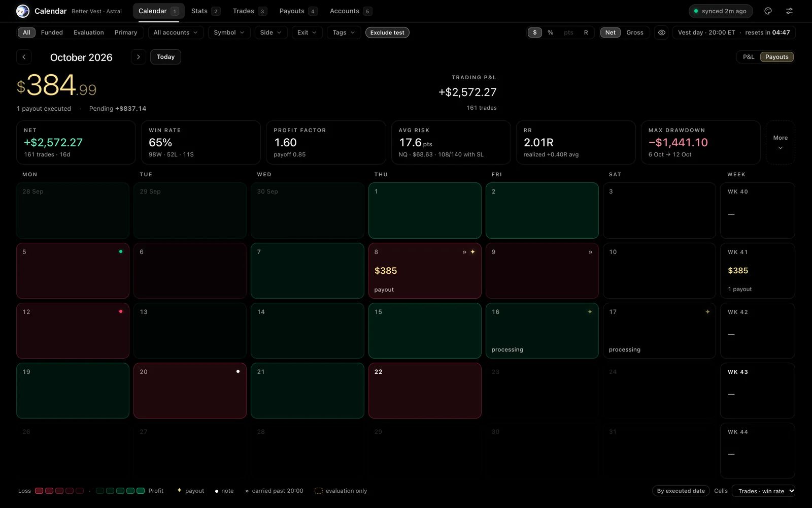
Task: Open the Side dropdown
Action: [x=271, y=33]
